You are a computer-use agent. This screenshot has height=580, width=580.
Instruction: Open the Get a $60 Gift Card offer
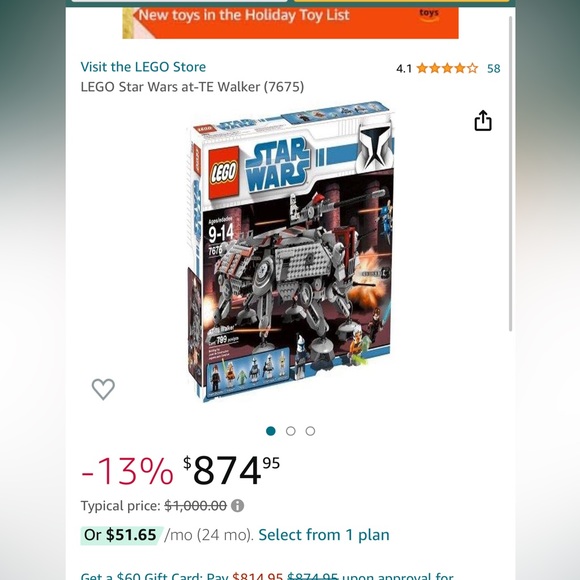coord(267,576)
